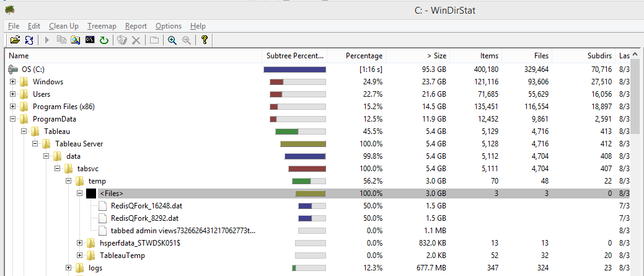The height and width of the screenshot is (276, 644).
Task: Open the Edit menu
Action: click(x=34, y=26)
